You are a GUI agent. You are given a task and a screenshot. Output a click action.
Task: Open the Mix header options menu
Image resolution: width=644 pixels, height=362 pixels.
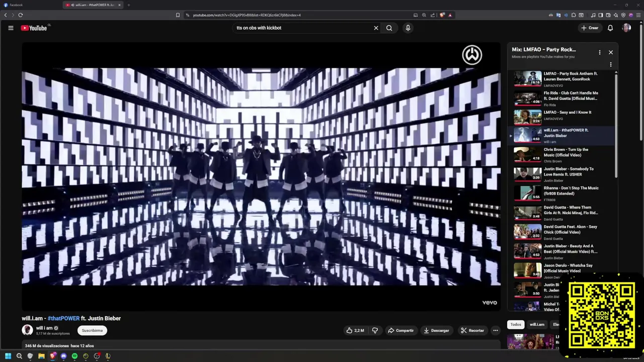click(599, 52)
